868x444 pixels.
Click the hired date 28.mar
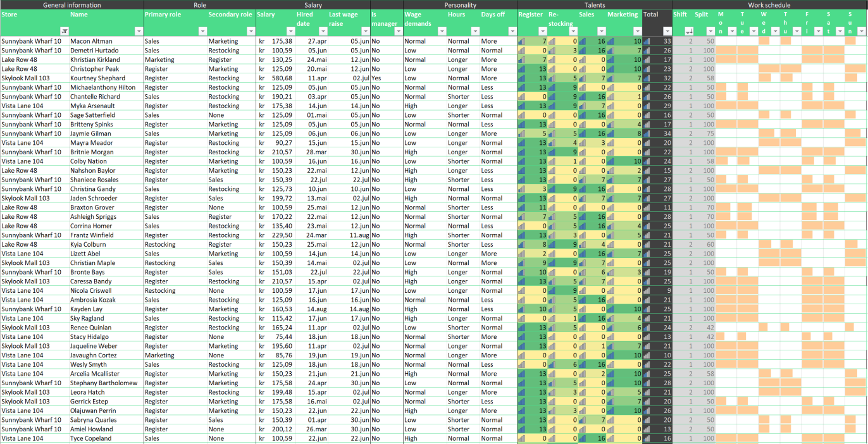pyautogui.click(x=316, y=152)
